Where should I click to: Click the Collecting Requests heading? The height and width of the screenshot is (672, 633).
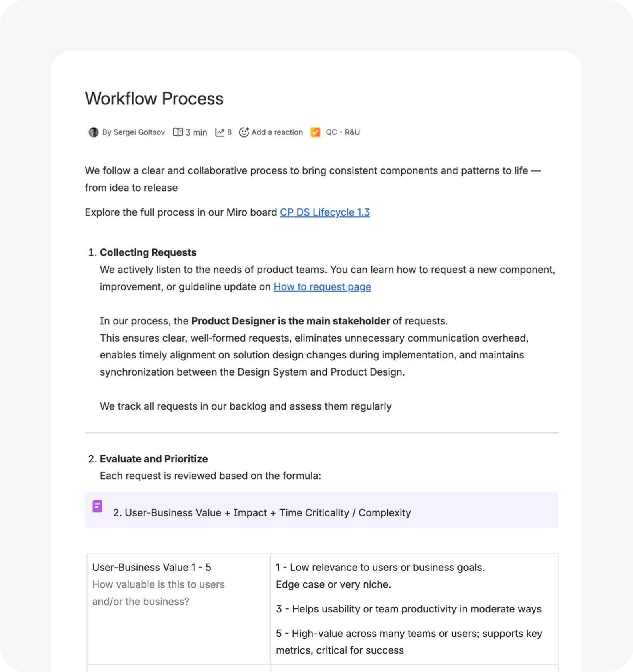(148, 252)
